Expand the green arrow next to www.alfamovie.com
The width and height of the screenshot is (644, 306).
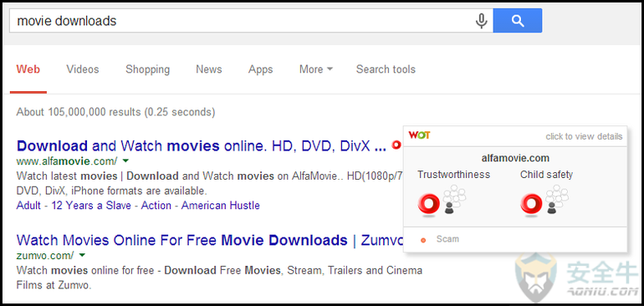coord(125,161)
